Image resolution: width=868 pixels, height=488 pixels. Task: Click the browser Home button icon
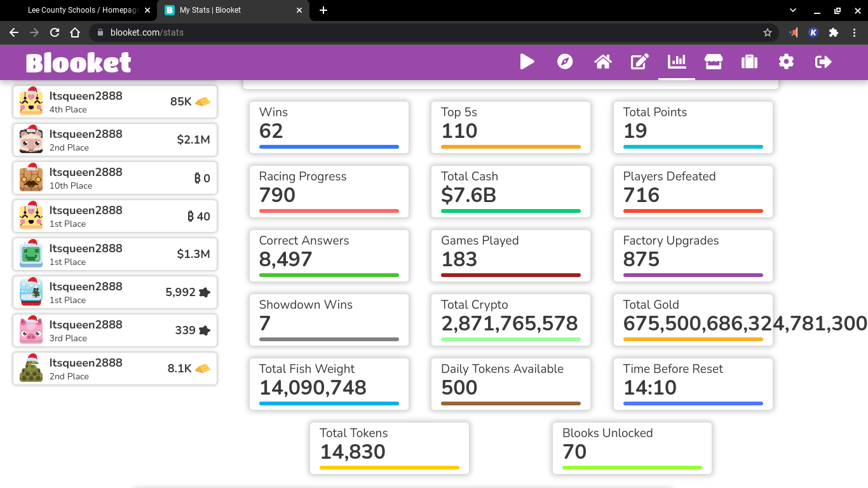click(x=75, y=32)
